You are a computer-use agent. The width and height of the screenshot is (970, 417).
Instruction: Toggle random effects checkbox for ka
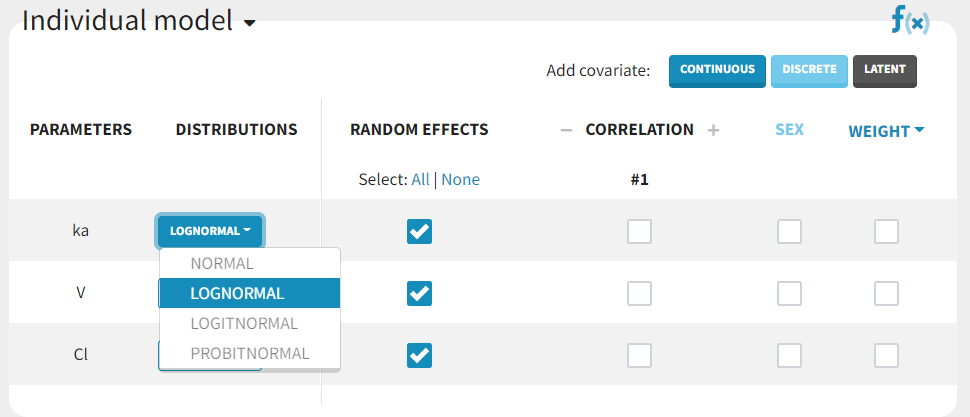click(419, 232)
